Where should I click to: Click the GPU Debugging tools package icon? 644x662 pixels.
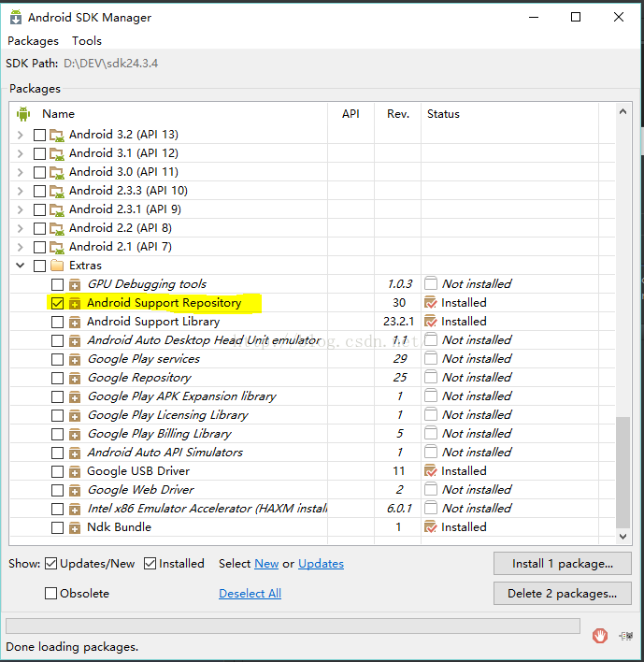[75, 284]
